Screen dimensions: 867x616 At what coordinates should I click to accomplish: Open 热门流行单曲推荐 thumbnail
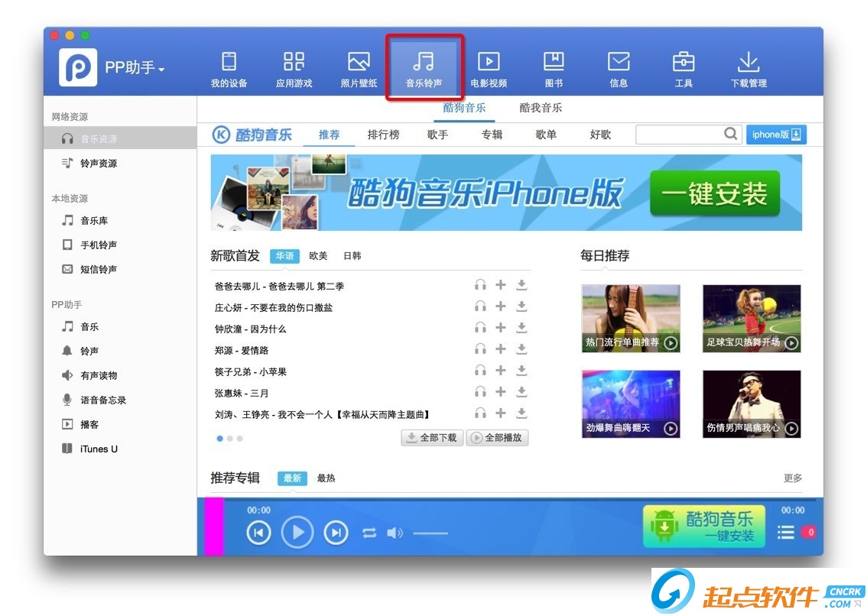click(631, 319)
